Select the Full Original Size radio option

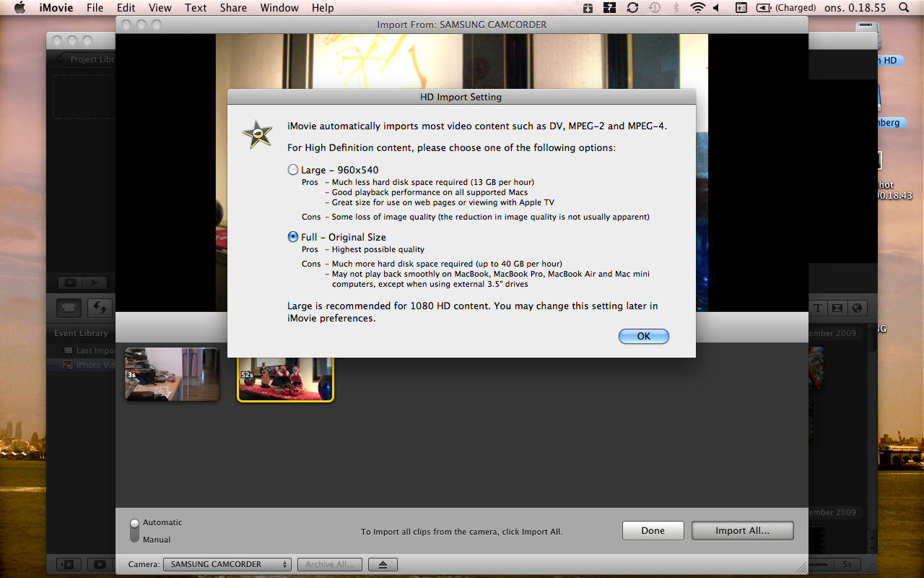[292, 236]
